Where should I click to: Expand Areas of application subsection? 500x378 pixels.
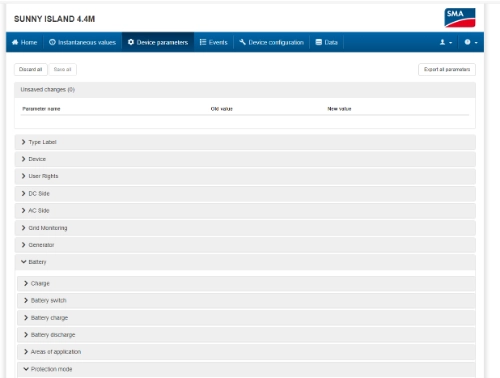(x=246, y=352)
